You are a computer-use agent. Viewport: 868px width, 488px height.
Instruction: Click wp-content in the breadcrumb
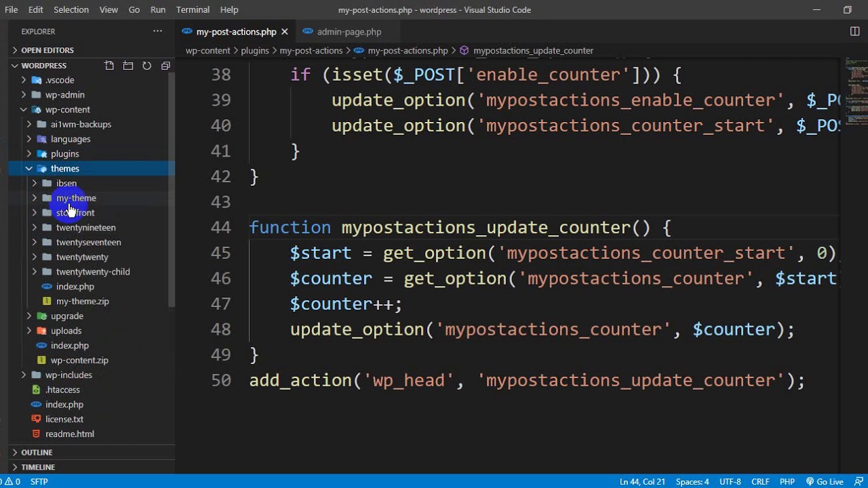tap(208, 51)
